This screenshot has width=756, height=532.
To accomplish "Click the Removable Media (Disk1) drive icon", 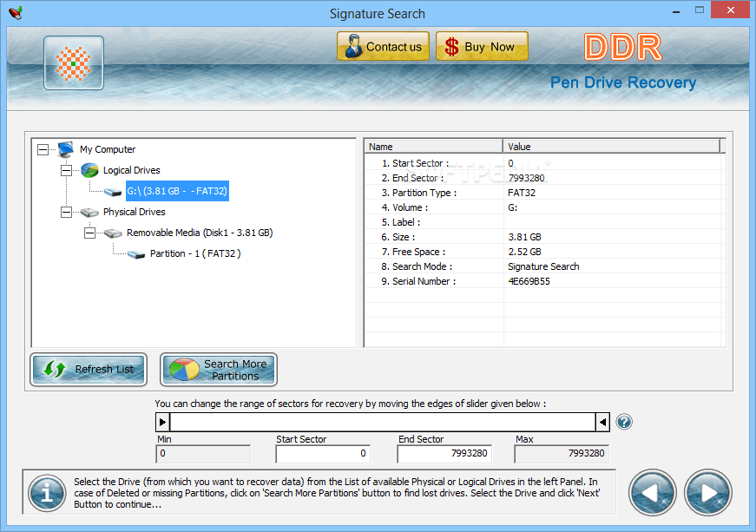I will [112, 233].
